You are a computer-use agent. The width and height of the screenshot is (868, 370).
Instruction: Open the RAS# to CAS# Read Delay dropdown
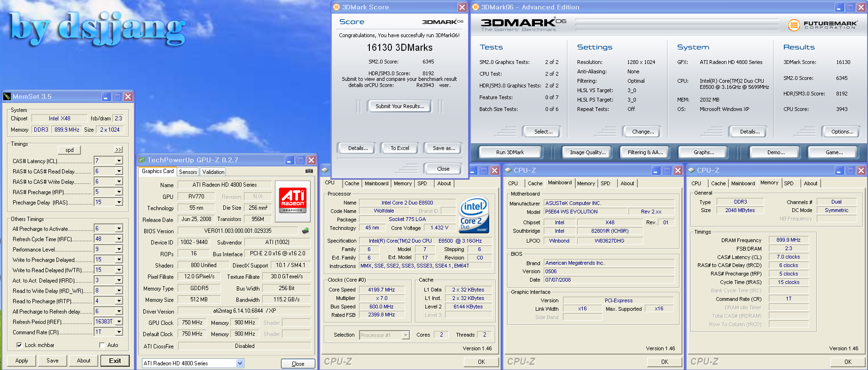point(119,171)
